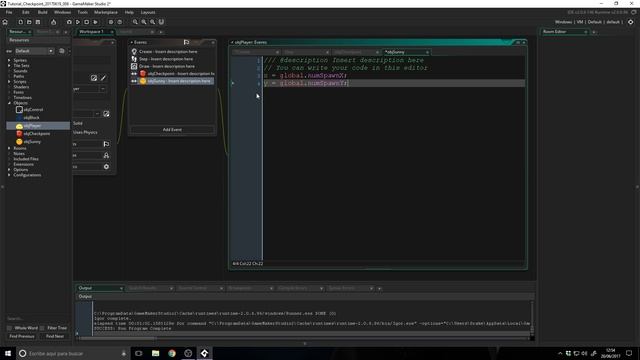The width and height of the screenshot is (640, 360).
Task: Open project using the folder icon
Action: tap(29, 22)
